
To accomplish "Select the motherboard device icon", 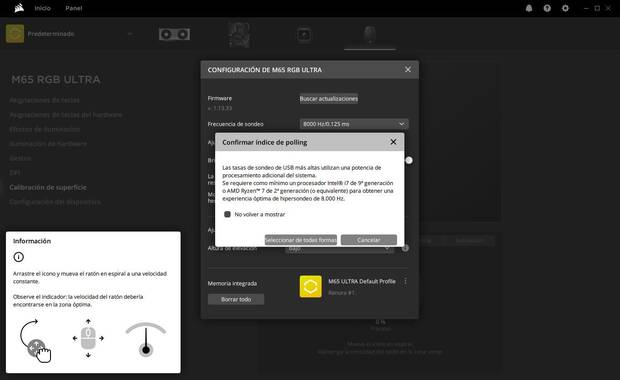I will click(239, 34).
